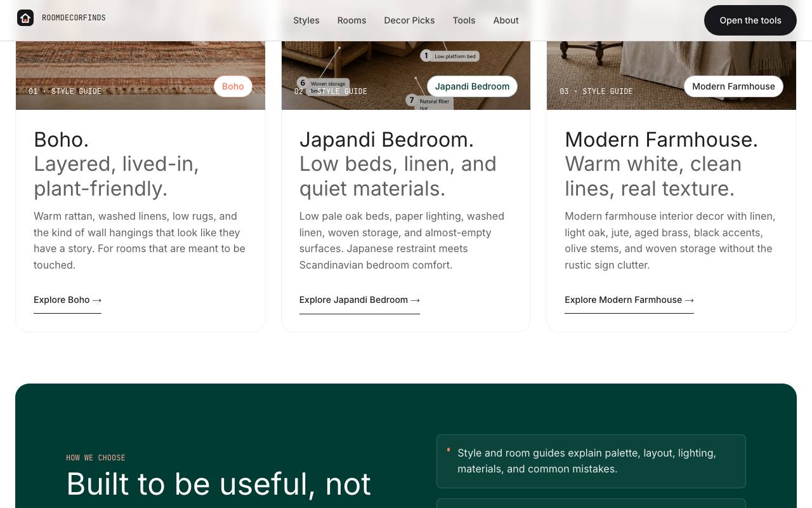Click the 01 · STYLE GUIDE label

click(x=65, y=91)
